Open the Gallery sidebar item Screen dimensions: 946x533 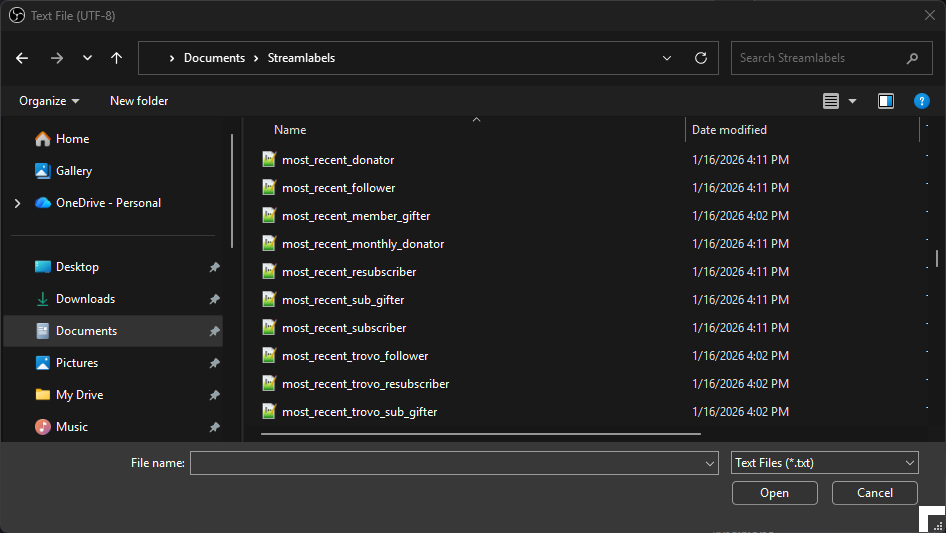73,171
